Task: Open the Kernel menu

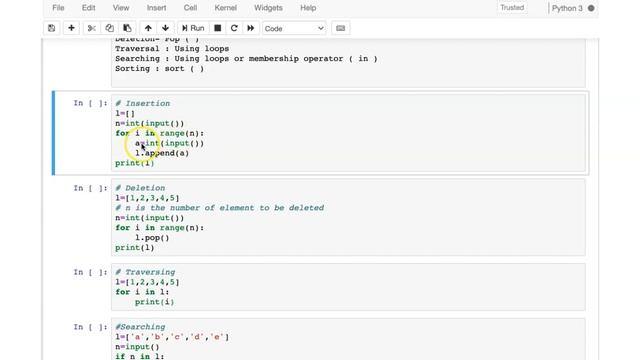Action: tap(225, 8)
